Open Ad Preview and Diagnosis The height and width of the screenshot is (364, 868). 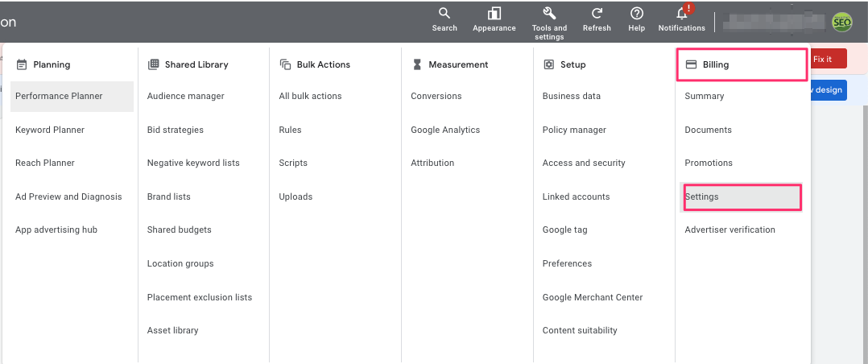click(x=68, y=196)
